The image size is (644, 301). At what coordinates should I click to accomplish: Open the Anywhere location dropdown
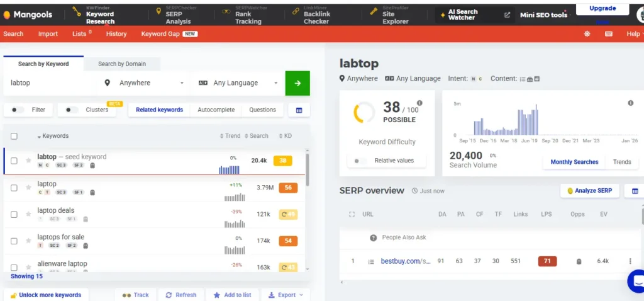click(x=143, y=83)
